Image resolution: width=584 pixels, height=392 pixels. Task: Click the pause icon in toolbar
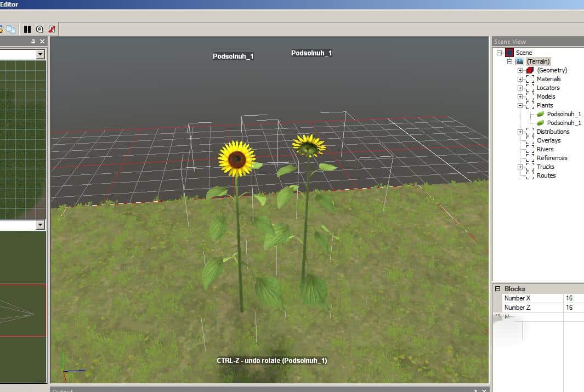point(27,29)
